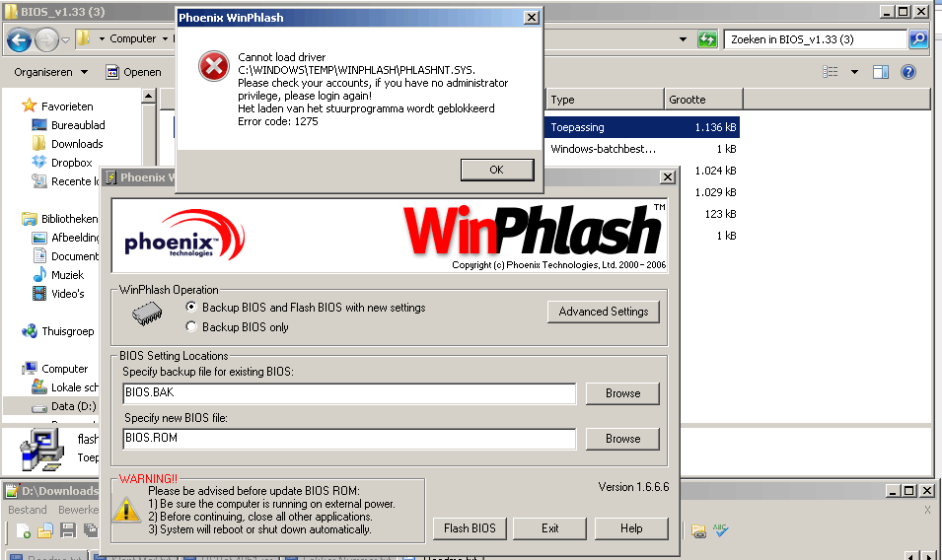Open the Video's library

coord(67,294)
